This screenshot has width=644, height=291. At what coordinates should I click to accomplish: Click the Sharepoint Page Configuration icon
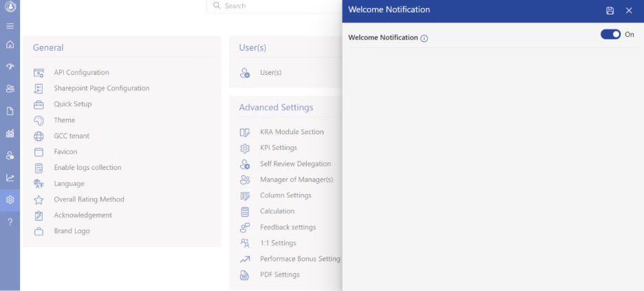(x=39, y=89)
